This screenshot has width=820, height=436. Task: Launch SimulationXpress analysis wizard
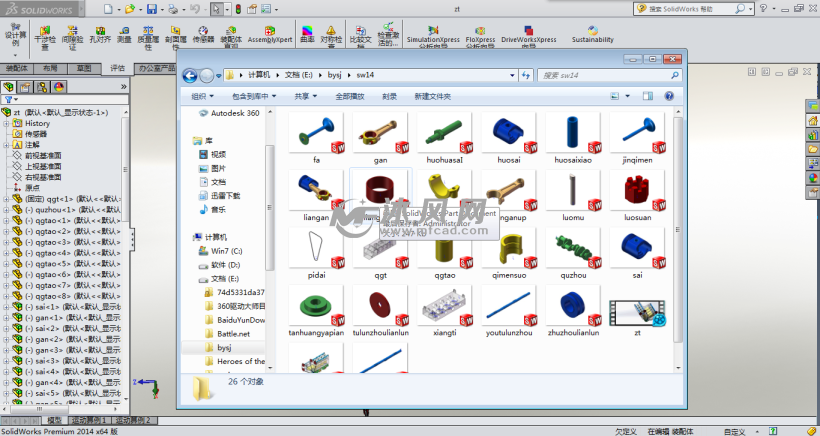coord(433,38)
